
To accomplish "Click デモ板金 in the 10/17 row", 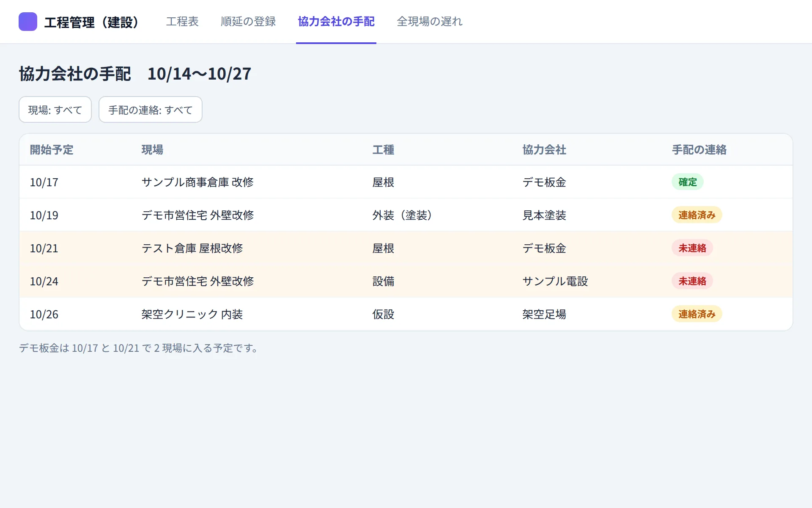I will [544, 182].
